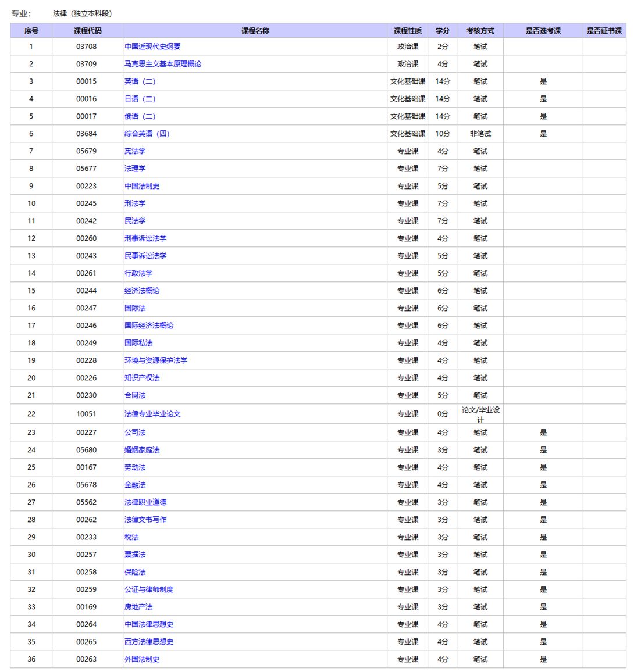
Task: Click the 课程名称 column header
Action: click(255, 31)
